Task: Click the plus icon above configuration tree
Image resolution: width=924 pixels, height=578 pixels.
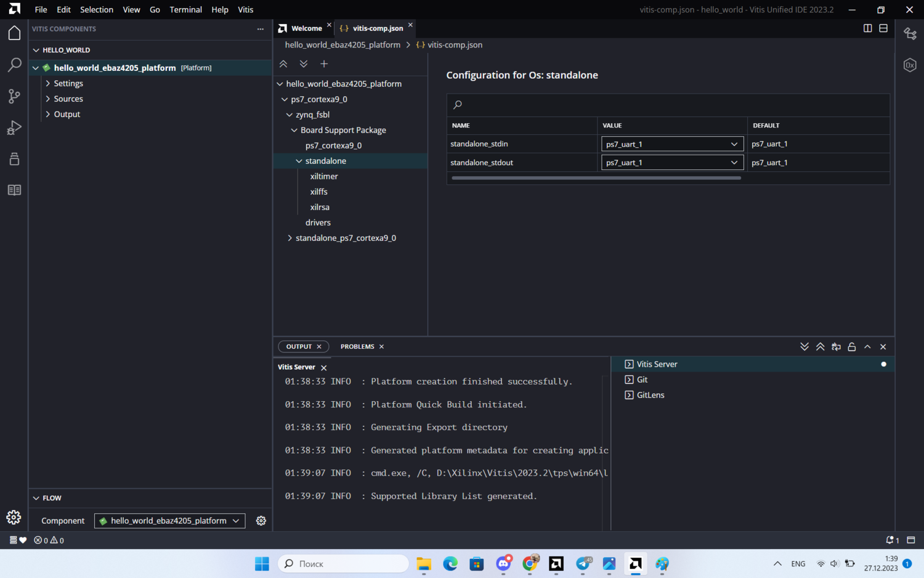Action: coord(324,64)
